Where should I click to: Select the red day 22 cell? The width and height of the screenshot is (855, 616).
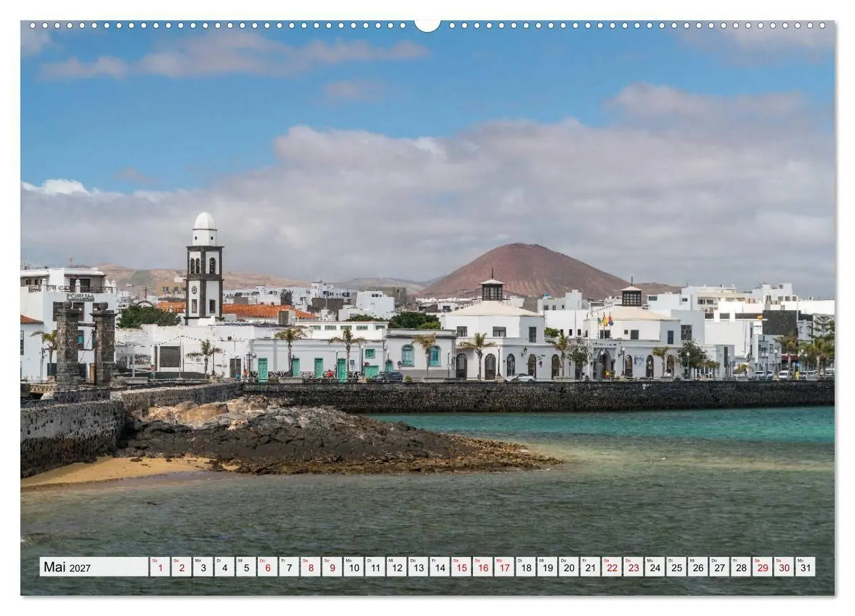click(x=611, y=567)
